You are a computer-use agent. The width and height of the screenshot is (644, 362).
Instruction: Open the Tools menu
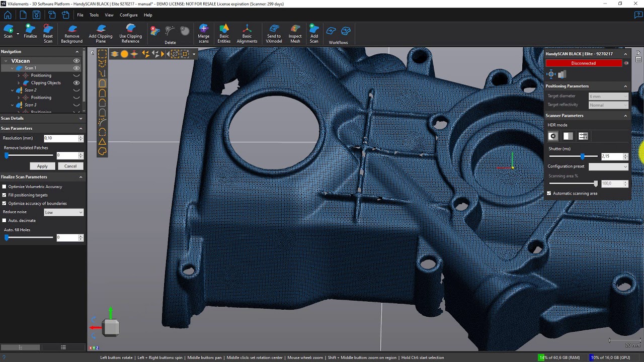94,15
